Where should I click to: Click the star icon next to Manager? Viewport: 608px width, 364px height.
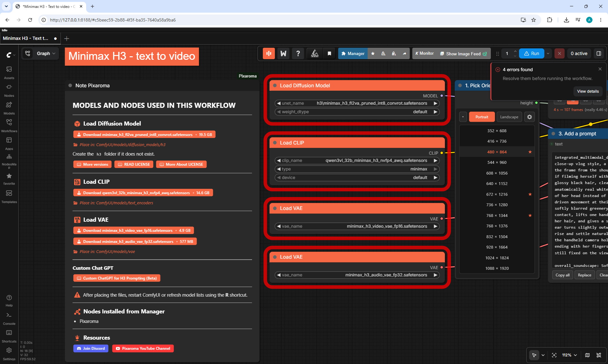(373, 53)
